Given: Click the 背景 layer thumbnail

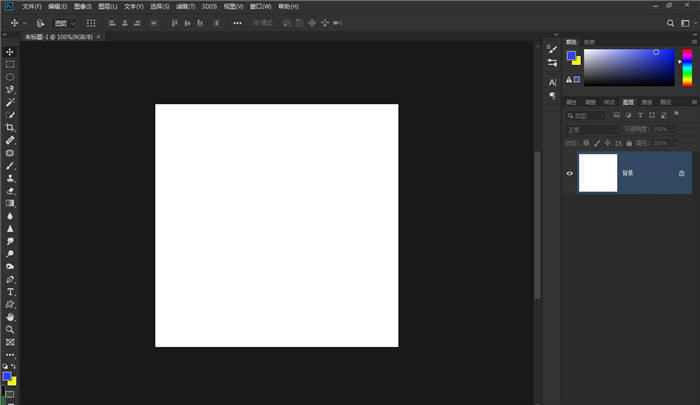Looking at the screenshot, I should (x=598, y=173).
